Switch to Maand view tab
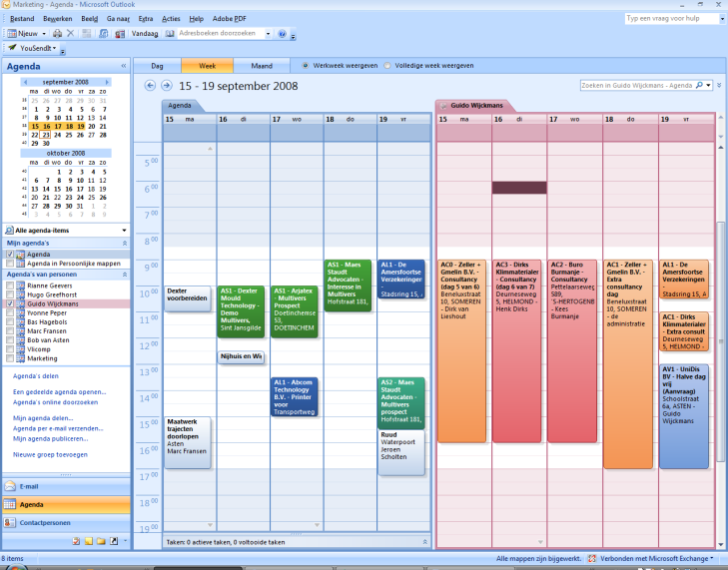Viewport: 728px width, 570px height. point(262,66)
